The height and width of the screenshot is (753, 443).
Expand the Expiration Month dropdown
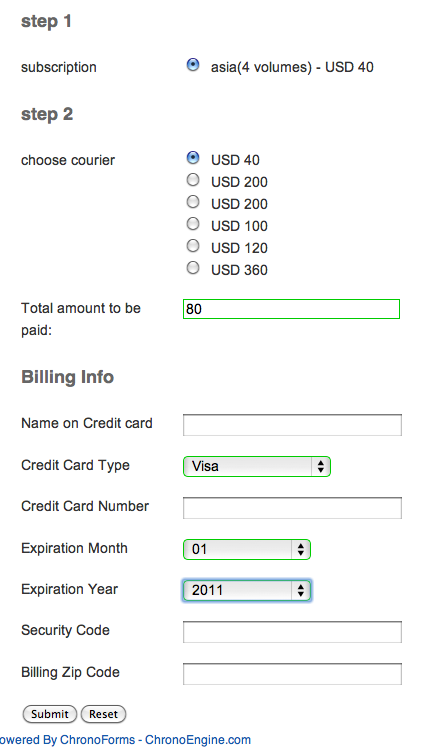tap(246, 549)
